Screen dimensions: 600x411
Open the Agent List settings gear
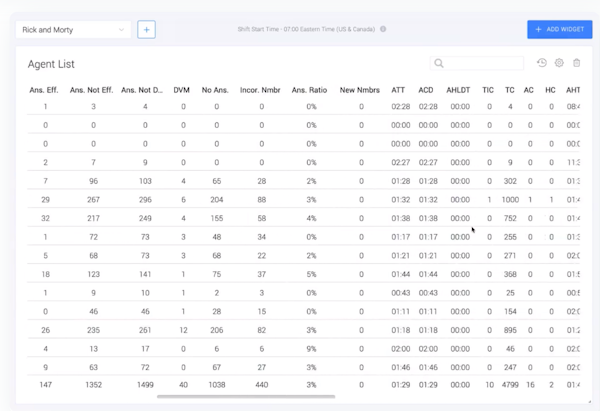click(x=559, y=63)
